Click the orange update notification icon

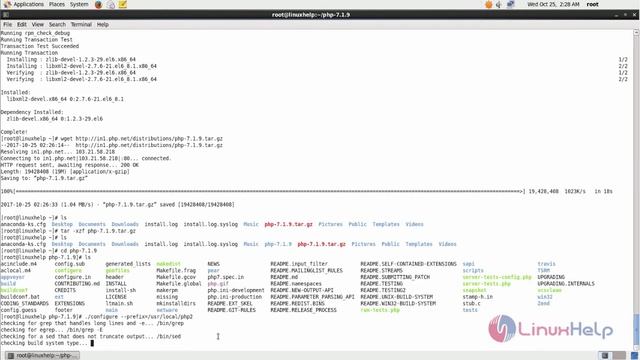click(x=489, y=4)
